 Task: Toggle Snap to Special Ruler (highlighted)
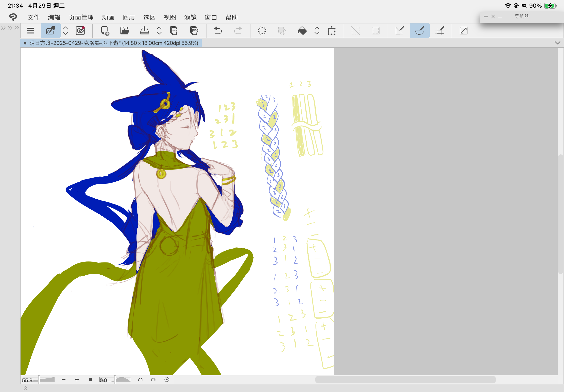coord(419,31)
